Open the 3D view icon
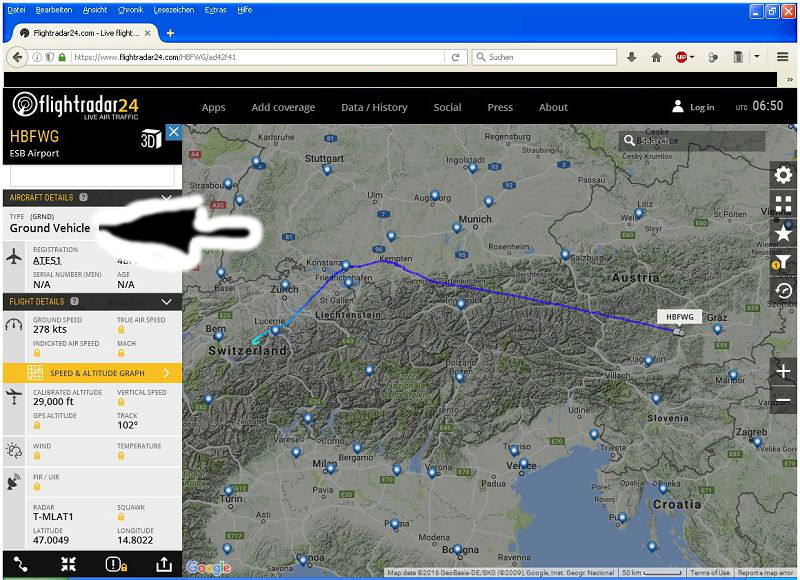Screen dimensions: 800x580 [x=151, y=139]
